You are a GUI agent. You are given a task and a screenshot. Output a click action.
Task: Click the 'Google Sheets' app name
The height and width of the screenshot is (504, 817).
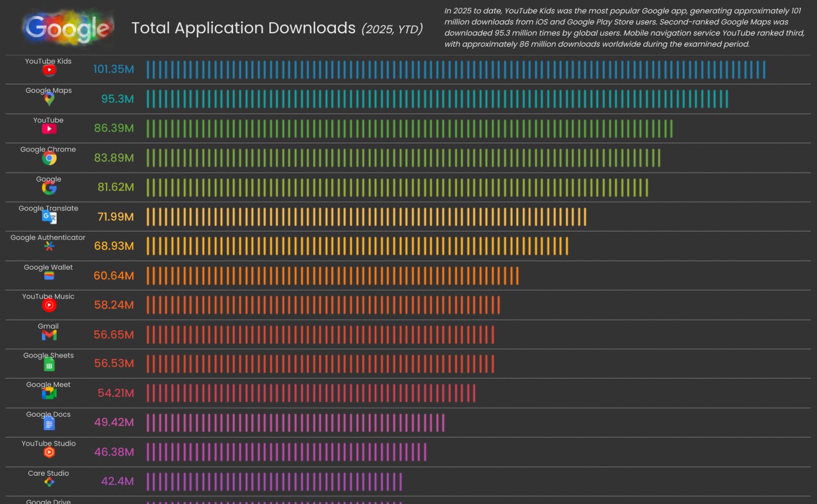click(48, 355)
